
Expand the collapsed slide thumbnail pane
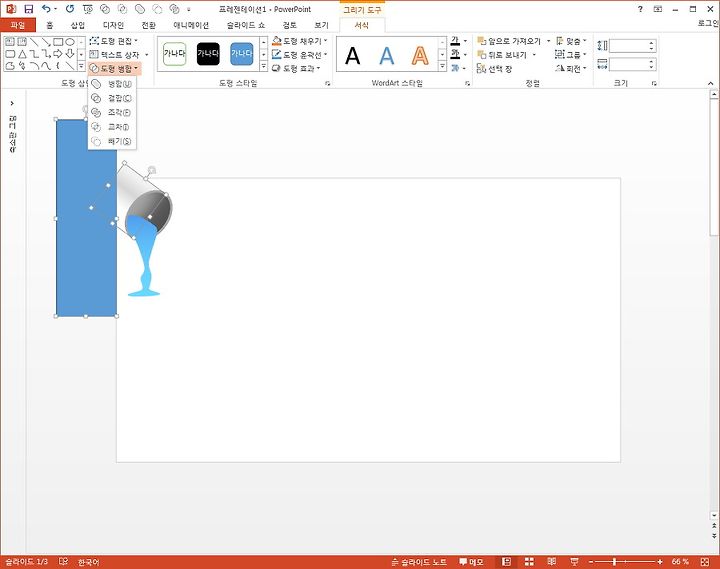click(x=12, y=103)
